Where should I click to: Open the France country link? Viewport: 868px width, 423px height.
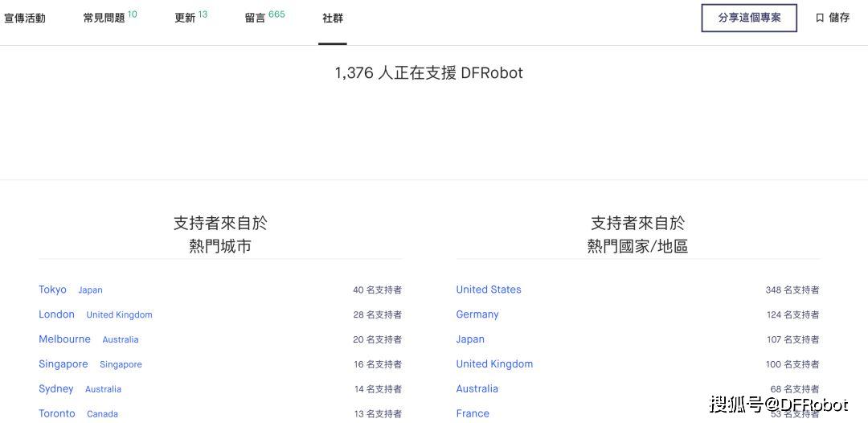click(x=473, y=413)
